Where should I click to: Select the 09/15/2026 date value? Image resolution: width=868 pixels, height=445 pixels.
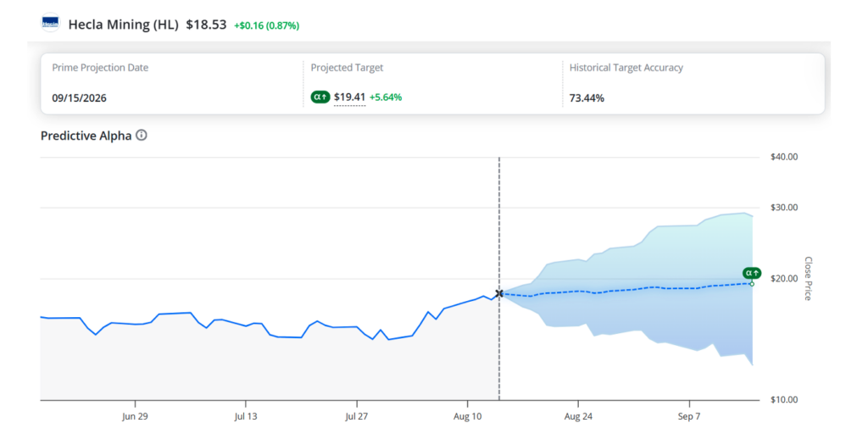click(79, 98)
